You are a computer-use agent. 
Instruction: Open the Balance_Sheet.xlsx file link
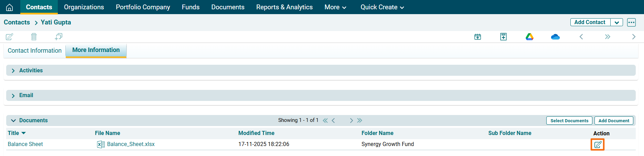tap(131, 144)
